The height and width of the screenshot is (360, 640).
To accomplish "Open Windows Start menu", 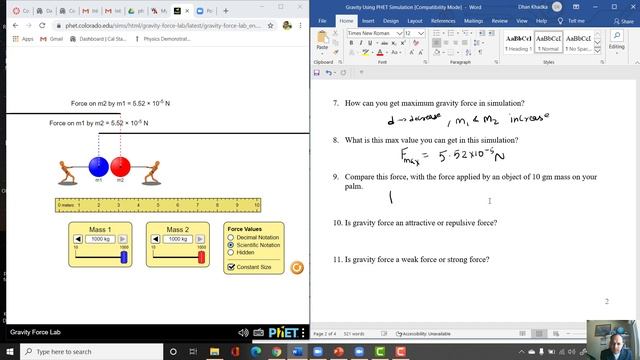I will pyautogui.click(x=10, y=351).
